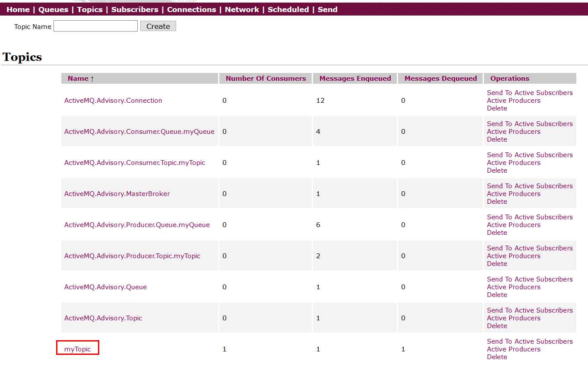The width and height of the screenshot is (588, 373).
Task: View Active Producers for Consumer.Queue.myQueue
Action: [514, 132]
